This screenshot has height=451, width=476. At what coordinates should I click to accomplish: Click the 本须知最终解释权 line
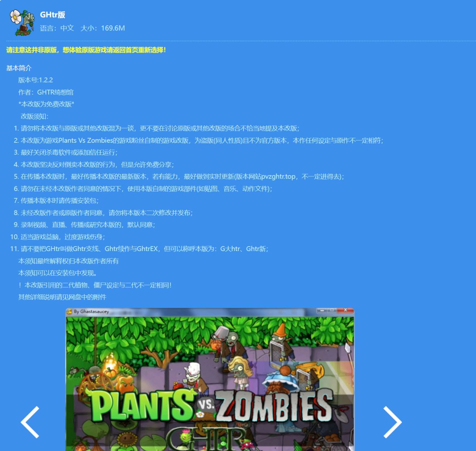[x=68, y=261]
